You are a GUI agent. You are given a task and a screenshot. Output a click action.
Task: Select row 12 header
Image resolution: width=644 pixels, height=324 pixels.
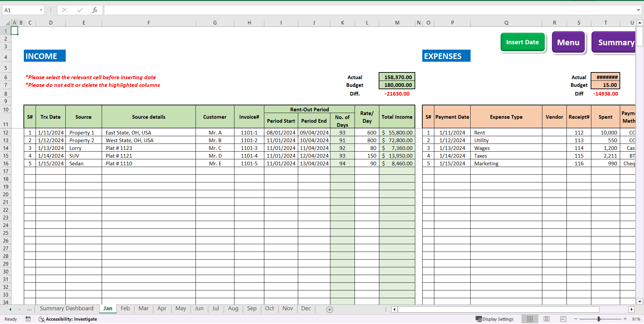(6, 132)
